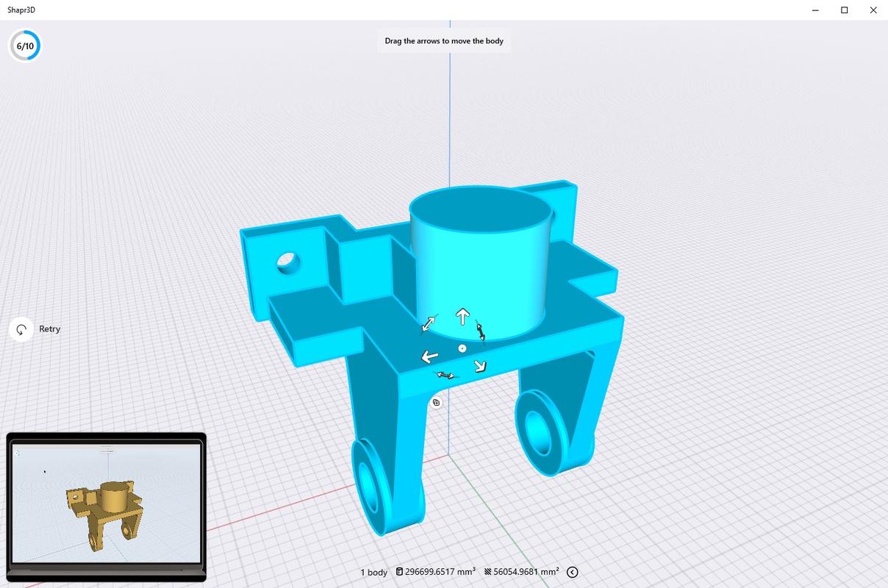The width and height of the screenshot is (888, 588).
Task: Click the upper-left rotation handle on gizmo
Action: pos(429,323)
